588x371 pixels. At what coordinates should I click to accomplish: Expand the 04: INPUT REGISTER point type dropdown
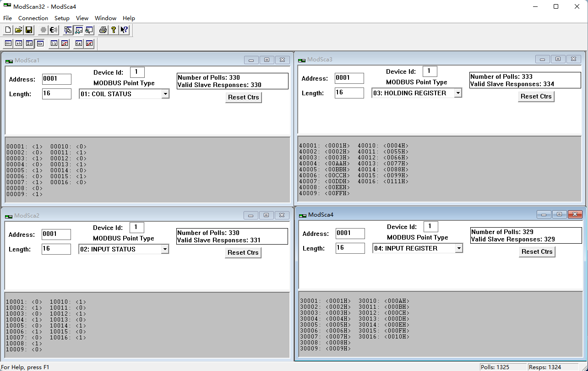[459, 248]
